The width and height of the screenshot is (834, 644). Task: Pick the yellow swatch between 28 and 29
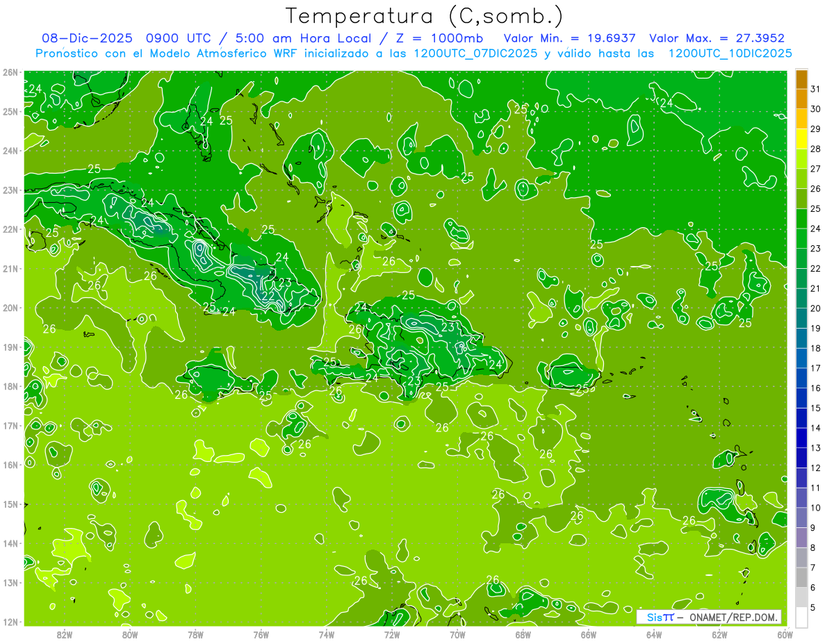801,140
